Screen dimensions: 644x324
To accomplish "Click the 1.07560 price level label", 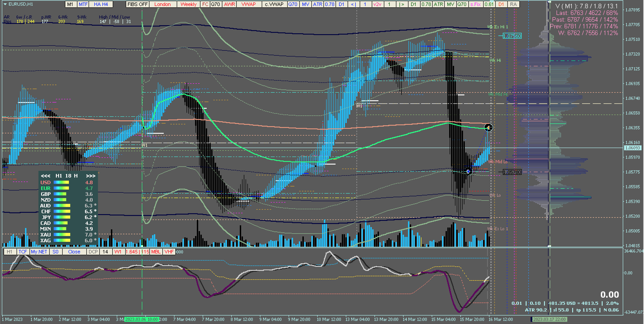I will click(x=512, y=36).
